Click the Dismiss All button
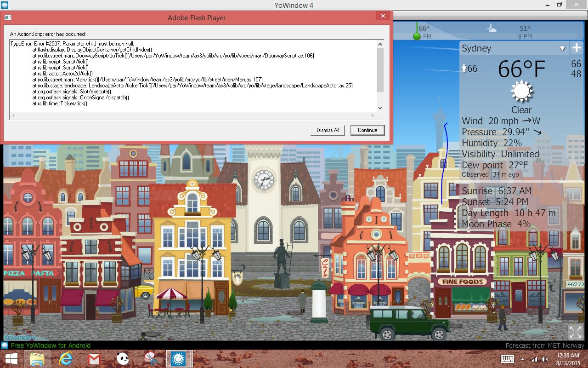The height and width of the screenshot is (368, 588). click(328, 130)
